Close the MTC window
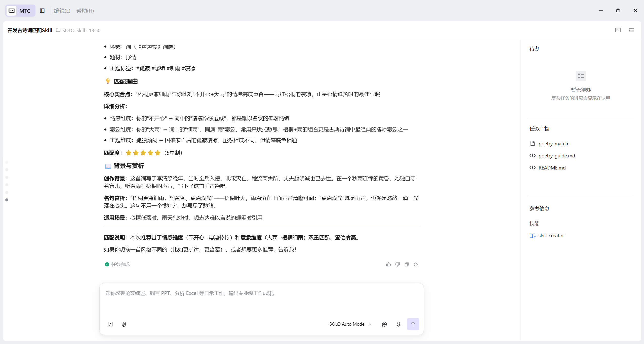Image resolution: width=644 pixels, height=344 pixels. 635,10
